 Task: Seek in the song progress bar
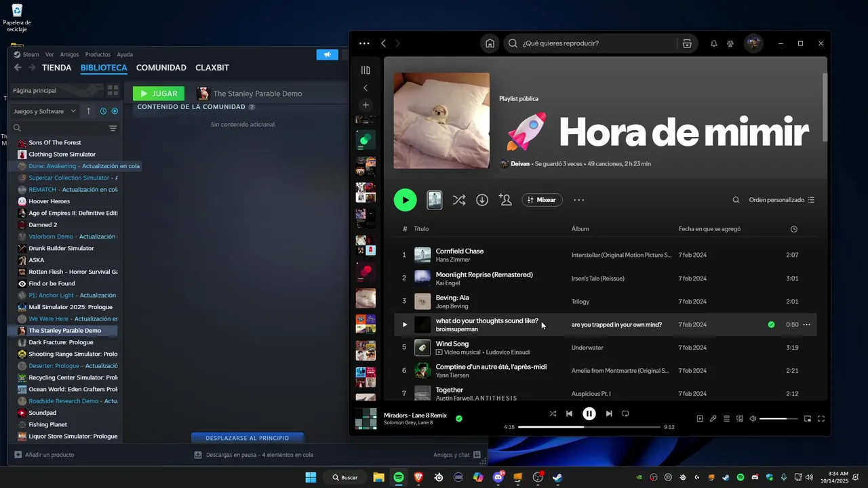tap(589, 427)
